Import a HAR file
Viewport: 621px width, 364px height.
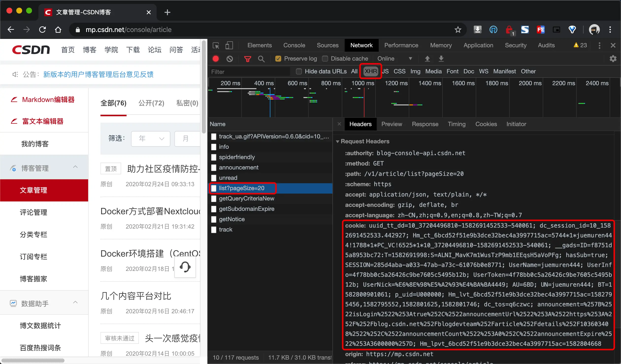coord(427,59)
